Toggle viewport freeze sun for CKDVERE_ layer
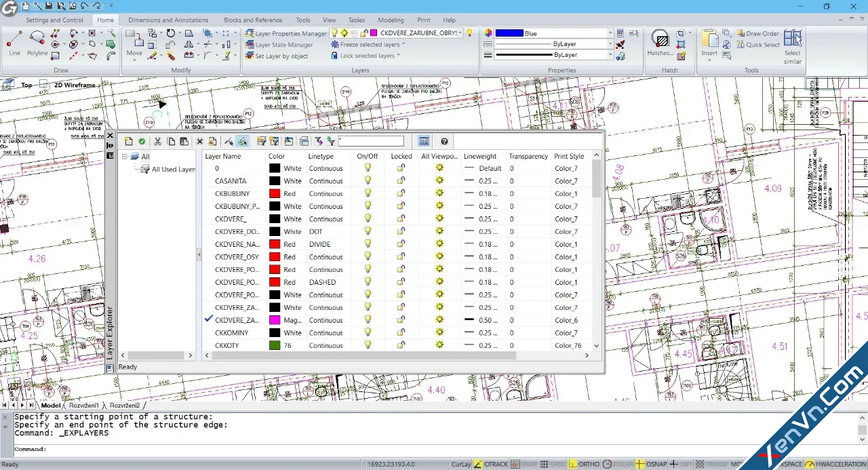Image resolution: width=868 pixels, height=470 pixels. pyautogui.click(x=439, y=218)
